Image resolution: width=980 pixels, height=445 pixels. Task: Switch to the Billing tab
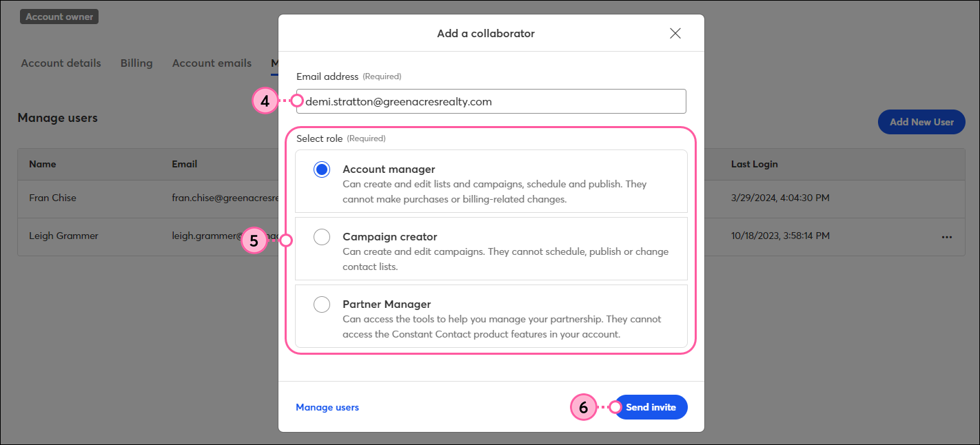click(x=136, y=63)
